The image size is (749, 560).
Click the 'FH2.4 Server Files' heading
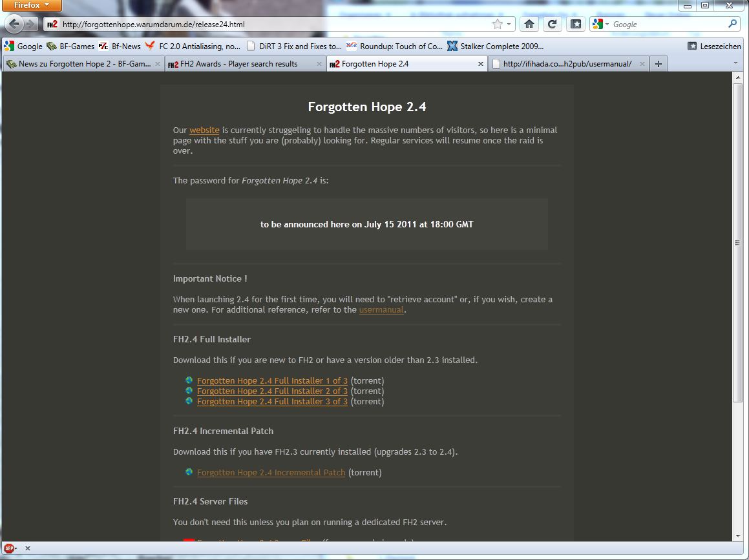pos(210,502)
